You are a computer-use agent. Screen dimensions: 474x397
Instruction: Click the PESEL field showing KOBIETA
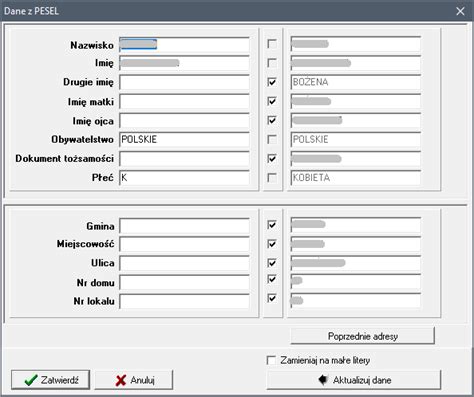click(x=356, y=178)
